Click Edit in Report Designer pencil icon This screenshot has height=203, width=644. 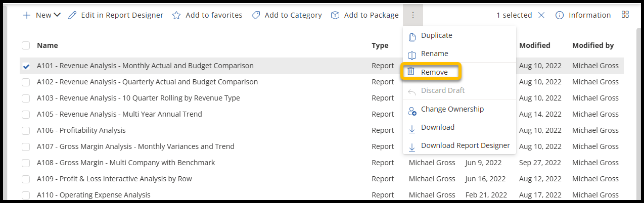[73, 15]
